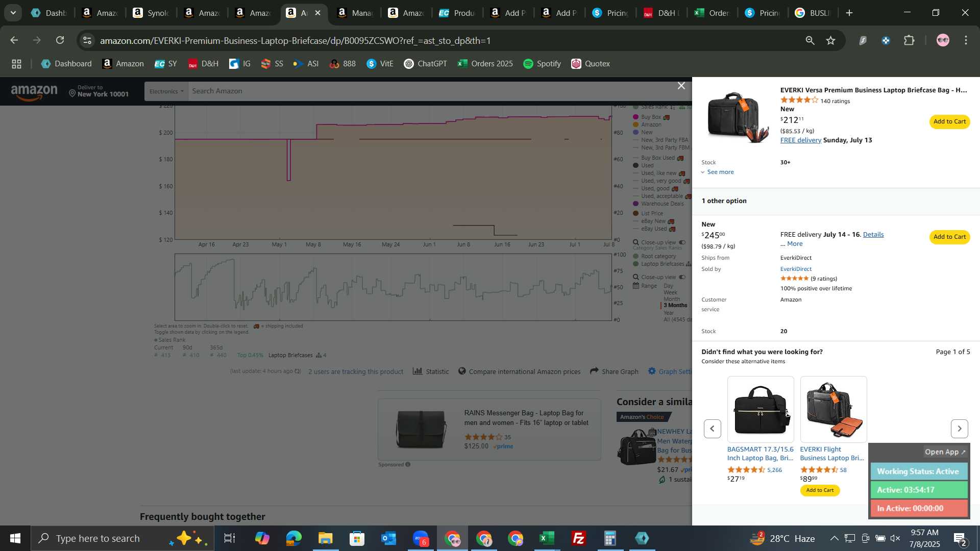Toggle the upper Close-up view switch

pos(682,242)
